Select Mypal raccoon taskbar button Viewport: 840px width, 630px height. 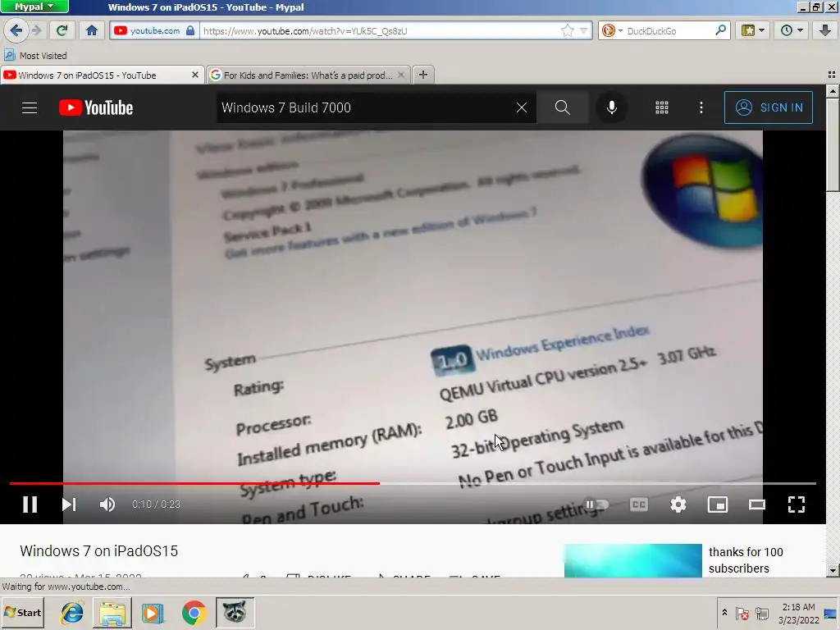[x=235, y=612]
